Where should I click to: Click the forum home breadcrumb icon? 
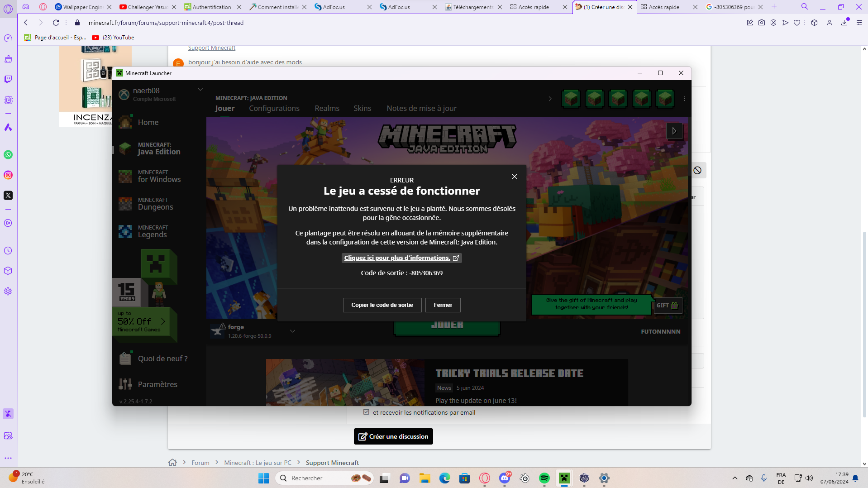pos(172,463)
